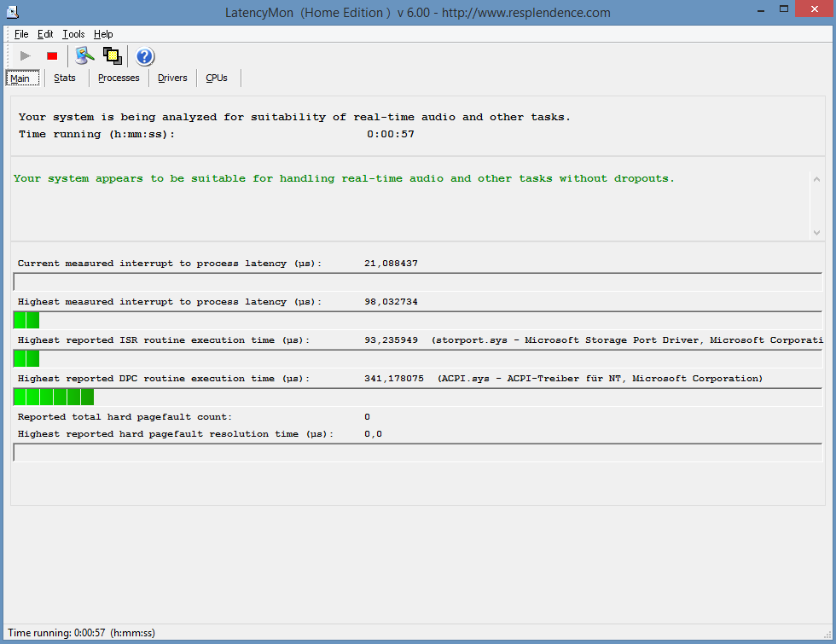The image size is (836, 644).
Task: Open the Tools menu
Action: coord(73,34)
